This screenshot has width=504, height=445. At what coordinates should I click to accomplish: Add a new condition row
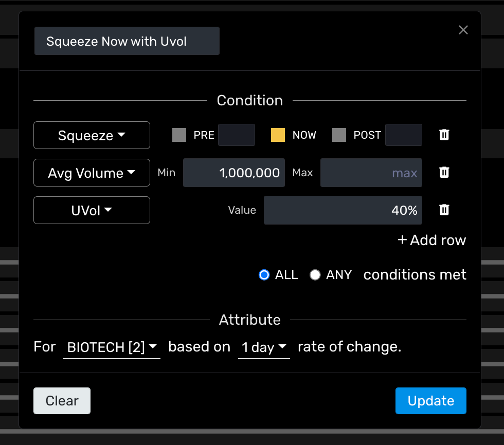point(432,240)
